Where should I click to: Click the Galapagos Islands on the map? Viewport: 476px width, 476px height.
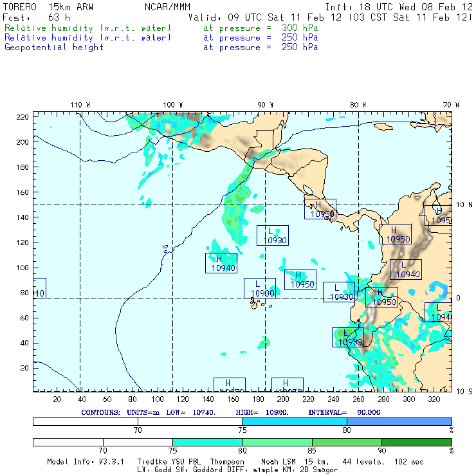tap(258, 303)
